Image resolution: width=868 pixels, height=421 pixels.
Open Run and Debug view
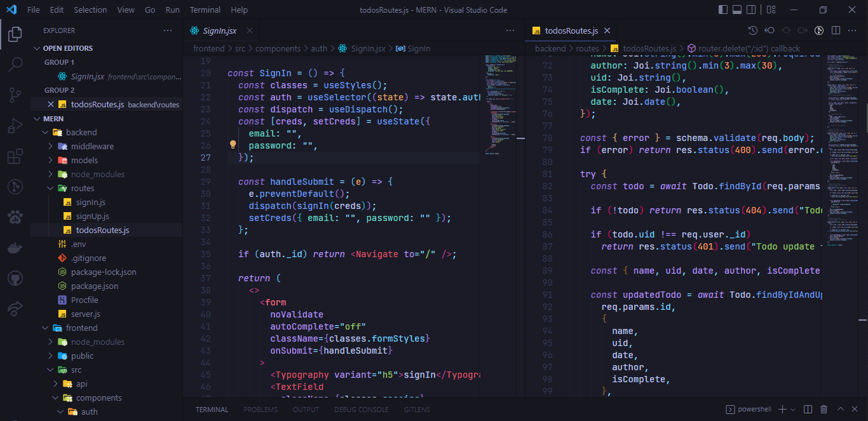click(15, 126)
